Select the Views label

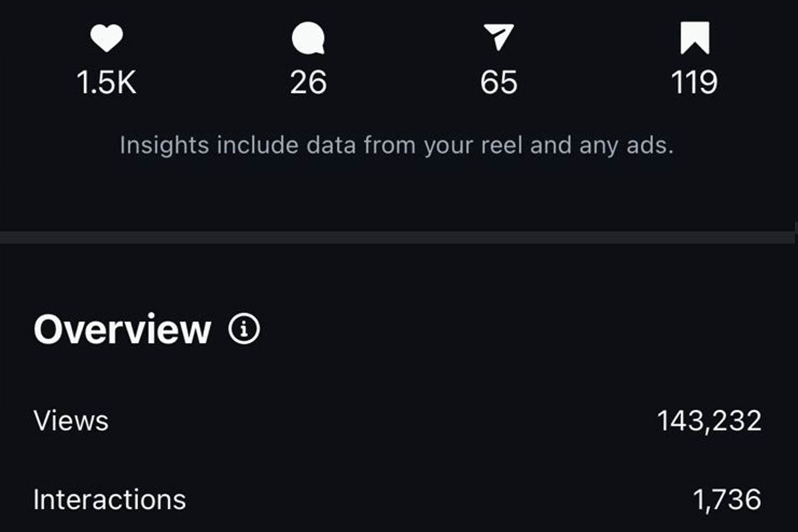click(x=71, y=421)
